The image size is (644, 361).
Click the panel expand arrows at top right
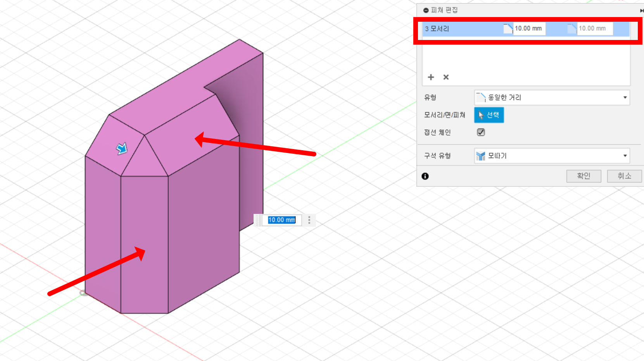tap(642, 10)
